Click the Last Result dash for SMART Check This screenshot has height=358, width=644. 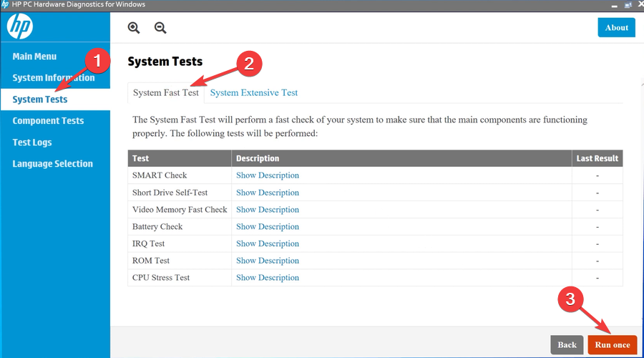(597, 176)
